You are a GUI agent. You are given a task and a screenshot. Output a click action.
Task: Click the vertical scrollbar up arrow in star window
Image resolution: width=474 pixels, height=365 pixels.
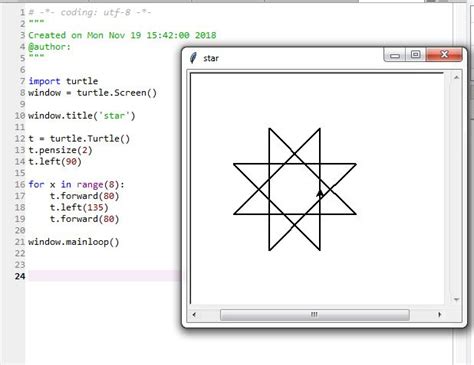tap(456, 78)
